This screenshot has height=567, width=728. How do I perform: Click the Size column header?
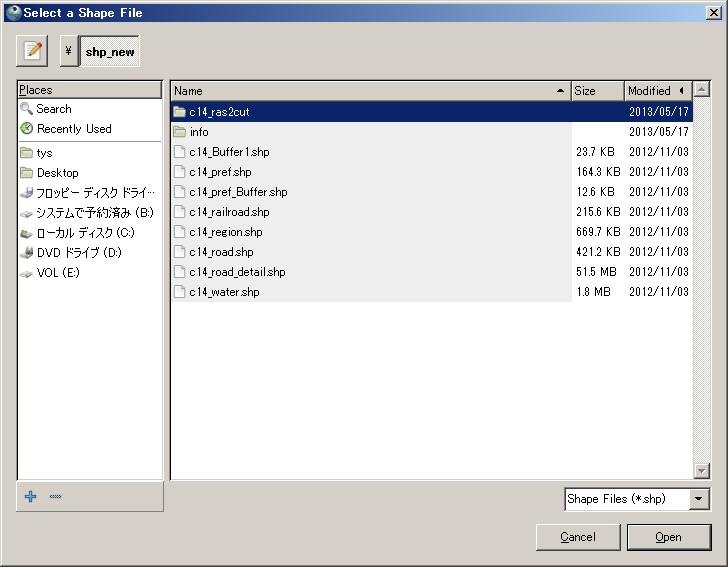coord(597,91)
